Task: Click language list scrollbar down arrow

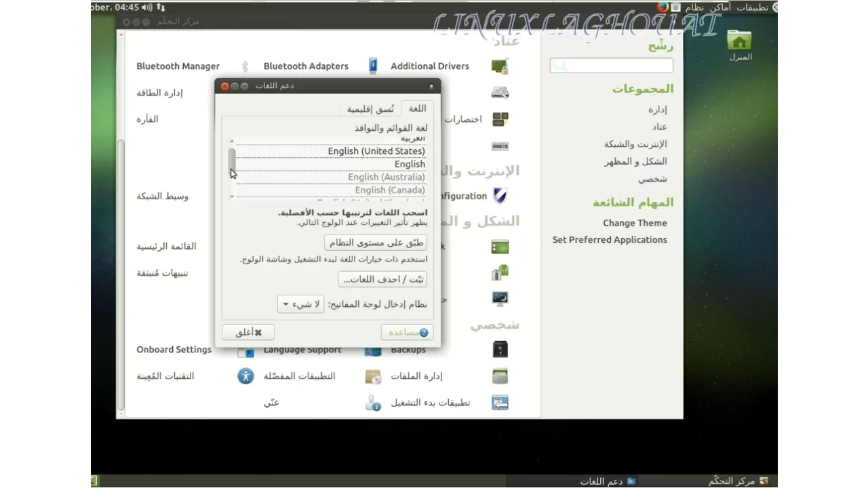Action: (232, 197)
